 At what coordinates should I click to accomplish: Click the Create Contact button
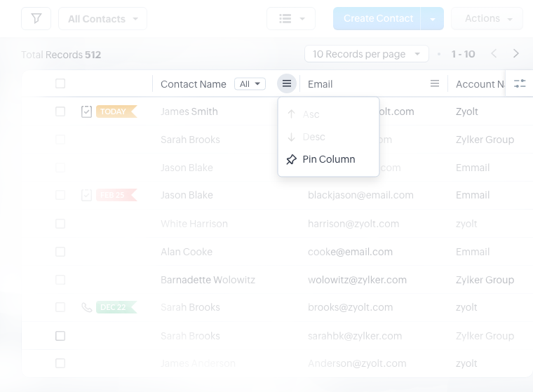coord(377,19)
